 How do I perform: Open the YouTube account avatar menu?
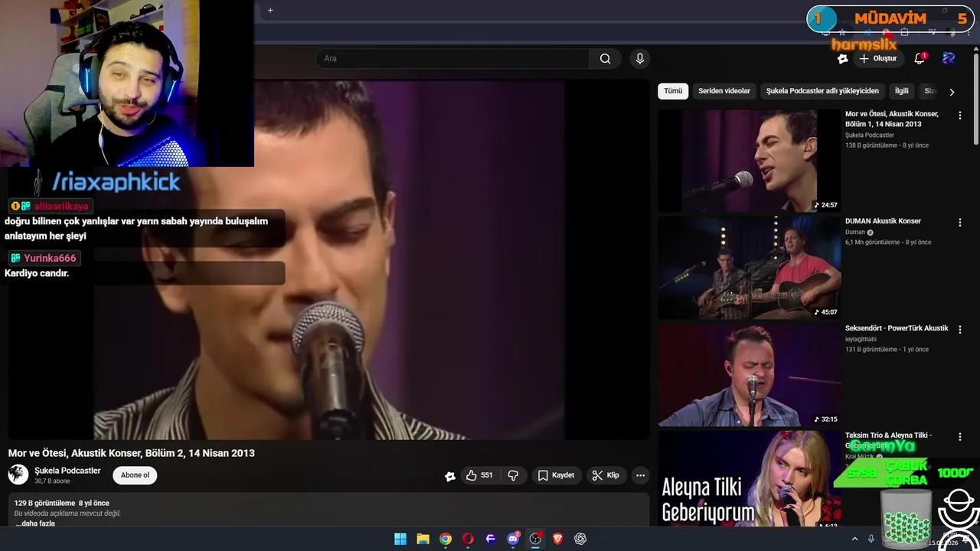coord(949,58)
